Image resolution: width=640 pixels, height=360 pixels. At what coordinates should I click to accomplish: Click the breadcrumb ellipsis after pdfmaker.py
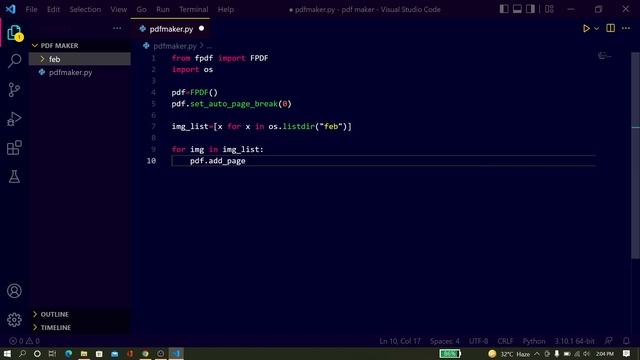(209, 46)
